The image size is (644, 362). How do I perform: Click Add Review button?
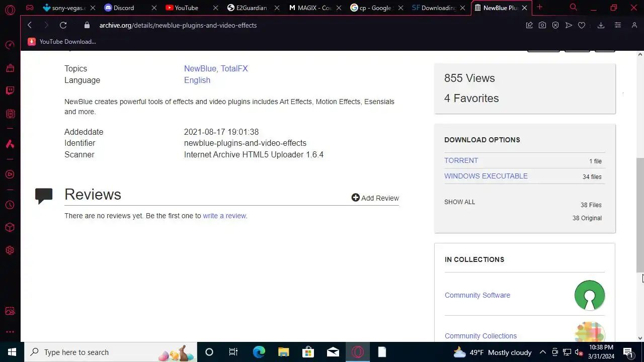(x=375, y=198)
